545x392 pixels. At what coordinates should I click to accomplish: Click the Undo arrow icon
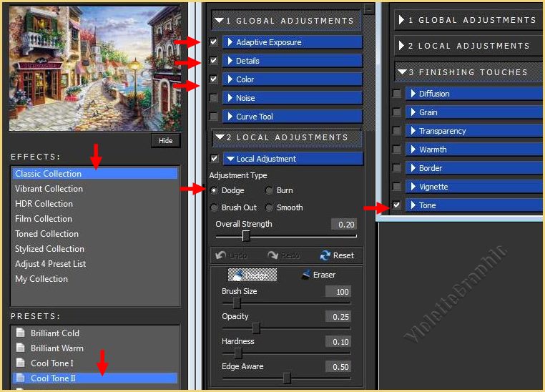click(231, 255)
